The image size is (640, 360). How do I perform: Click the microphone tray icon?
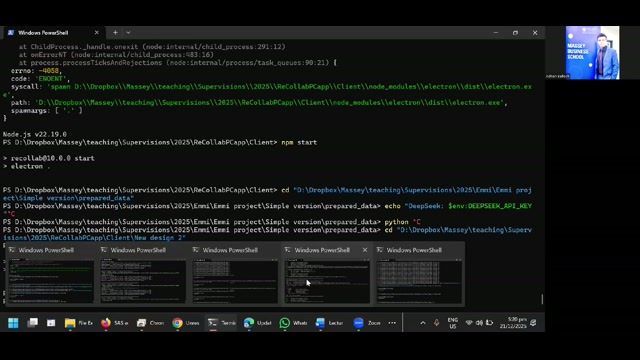(436, 323)
